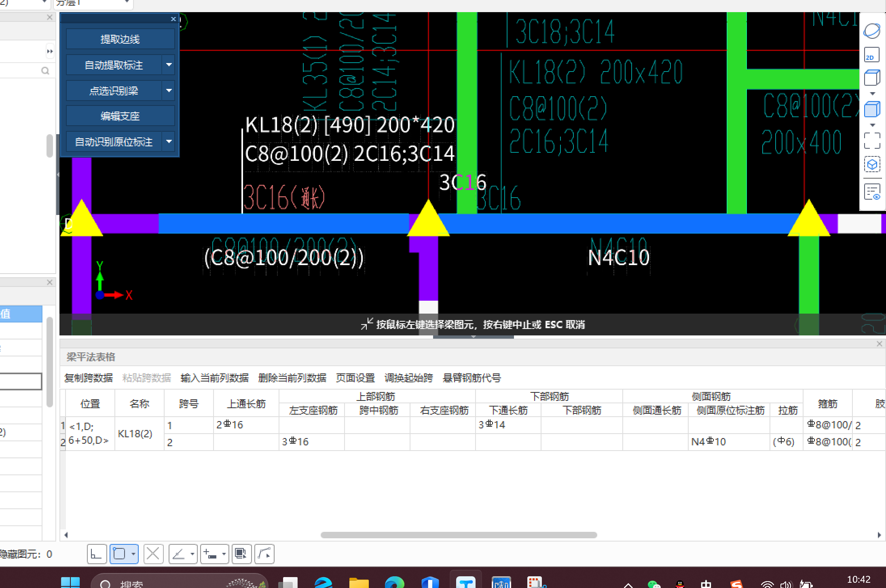
Task: Click the 提取边线 button
Action: click(x=120, y=39)
